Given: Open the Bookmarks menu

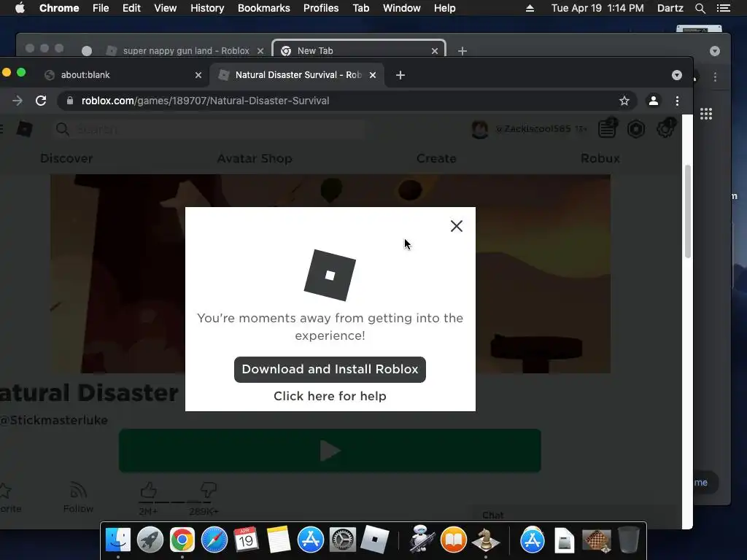Looking at the screenshot, I should 263,8.
